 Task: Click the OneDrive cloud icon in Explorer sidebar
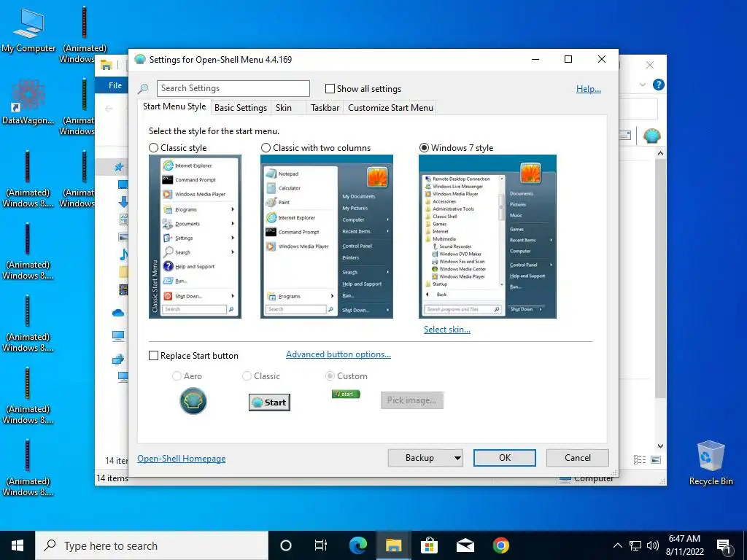[118, 313]
